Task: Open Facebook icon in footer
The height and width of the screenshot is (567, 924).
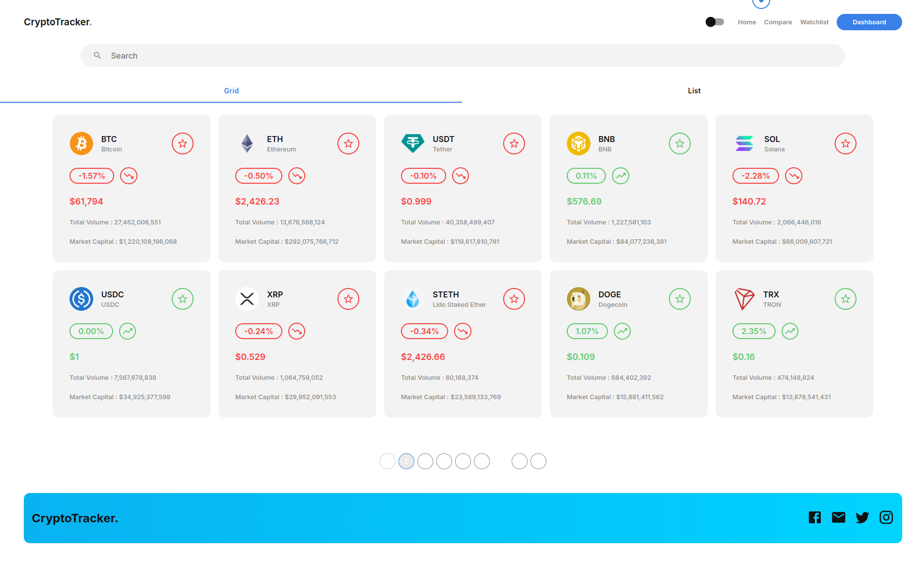Action: coord(814,517)
